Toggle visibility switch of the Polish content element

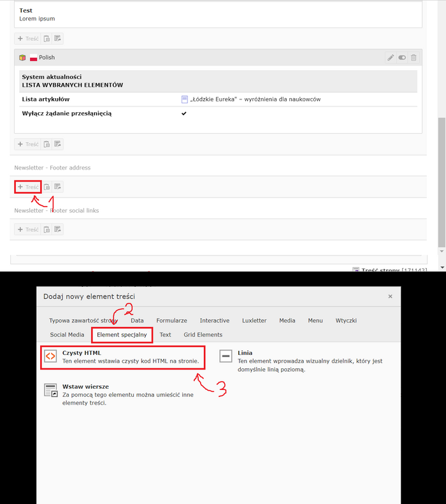tap(402, 57)
